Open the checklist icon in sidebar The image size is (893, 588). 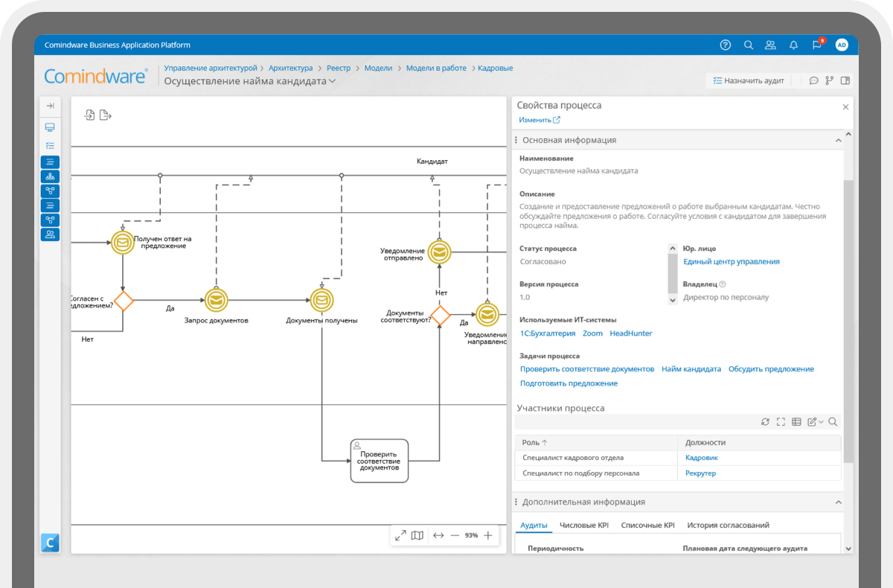click(x=50, y=145)
